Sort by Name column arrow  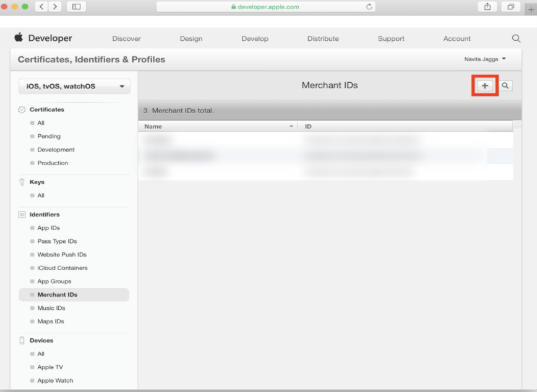[291, 126]
